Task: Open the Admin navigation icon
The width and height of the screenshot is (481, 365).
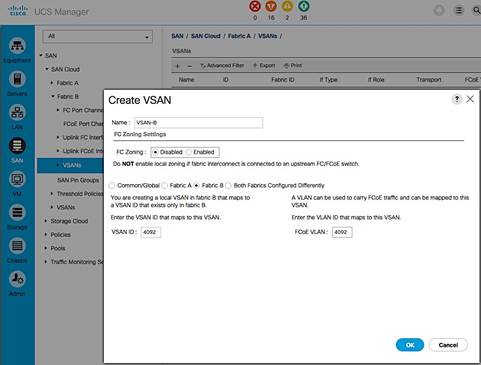Action: point(17,279)
